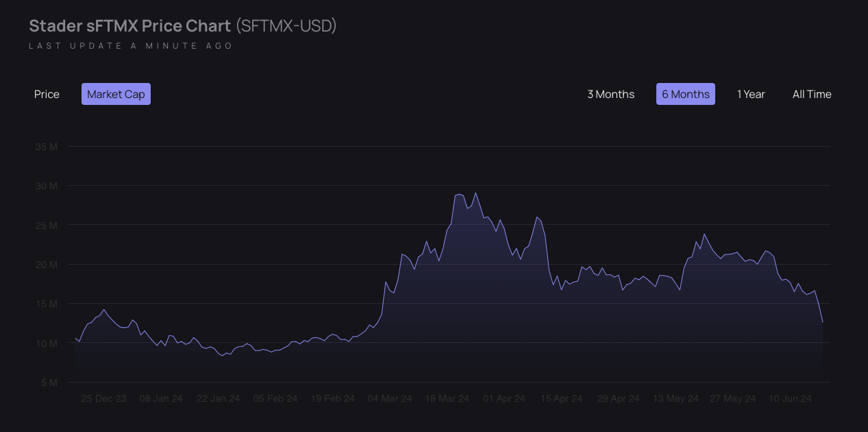Click the 25 Dec 23 date label
Image resolution: width=868 pixels, height=432 pixels.
tap(103, 398)
